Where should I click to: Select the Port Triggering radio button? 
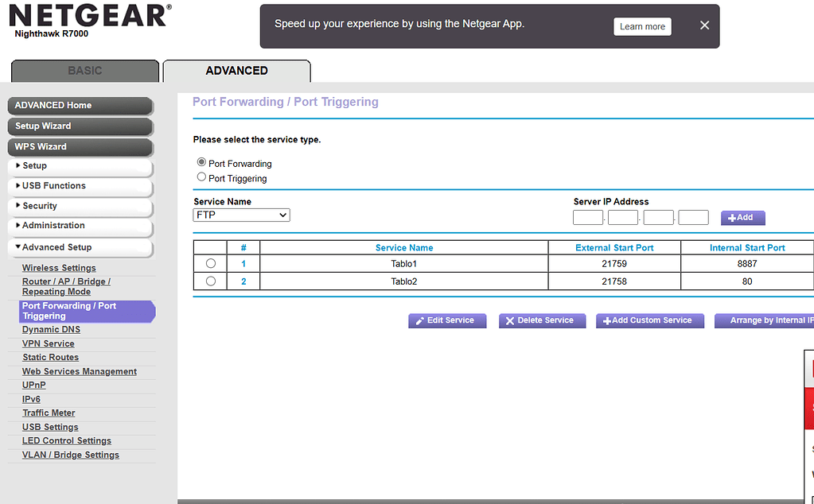(201, 176)
